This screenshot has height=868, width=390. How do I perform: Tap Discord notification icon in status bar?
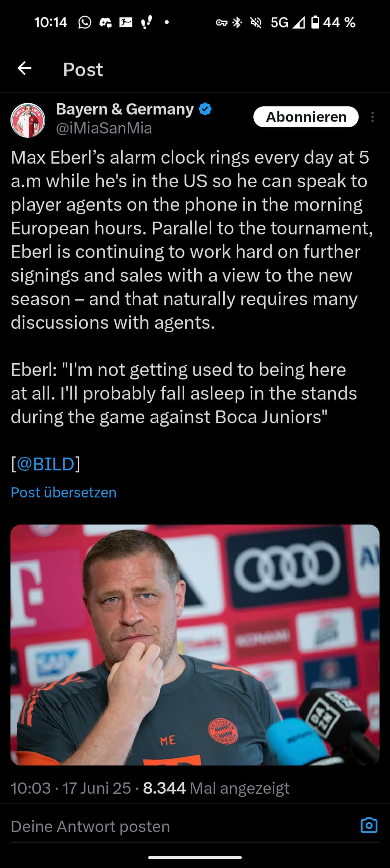click(105, 22)
